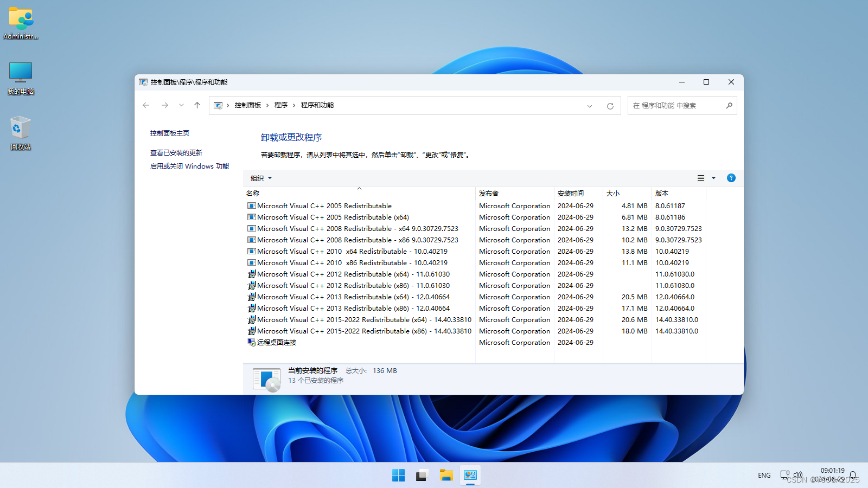Open Task View in taskbar

(x=422, y=476)
